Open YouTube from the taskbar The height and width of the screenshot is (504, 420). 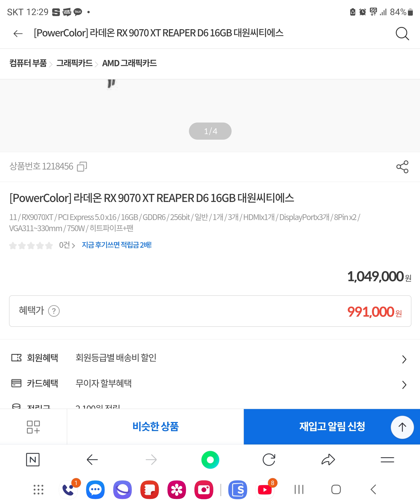point(265,490)
